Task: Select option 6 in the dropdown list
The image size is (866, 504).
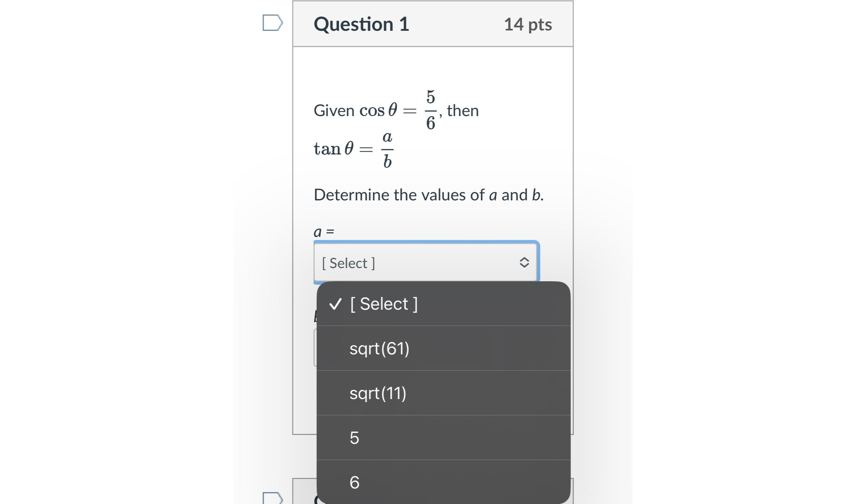Action: (354, 482)
